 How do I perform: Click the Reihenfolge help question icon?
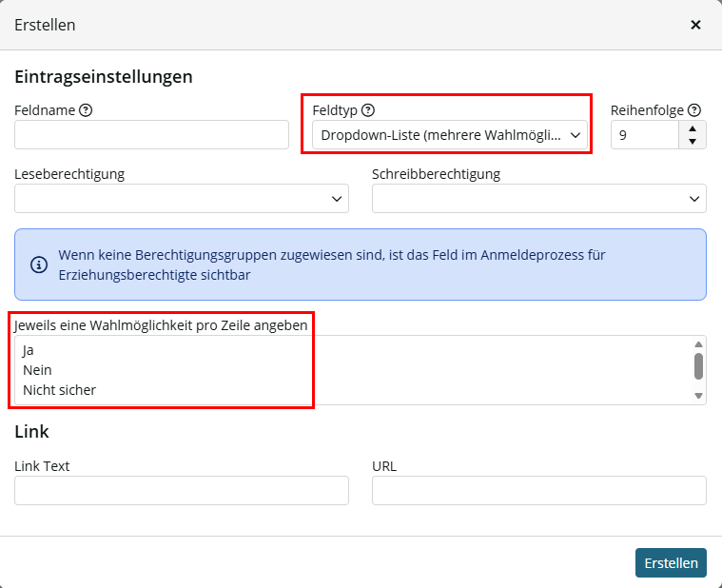pyautogui.click(x=693, y=110)
